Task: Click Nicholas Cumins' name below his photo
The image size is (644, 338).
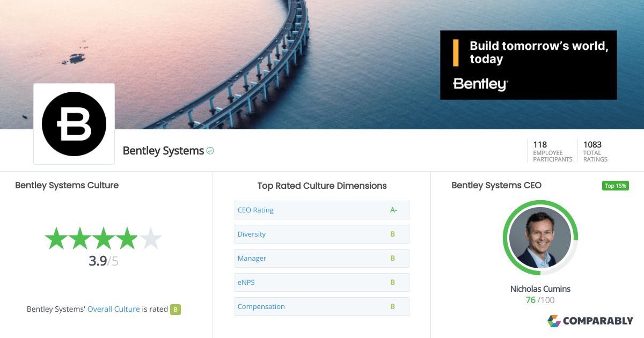Action: click(x=540, y=289)
